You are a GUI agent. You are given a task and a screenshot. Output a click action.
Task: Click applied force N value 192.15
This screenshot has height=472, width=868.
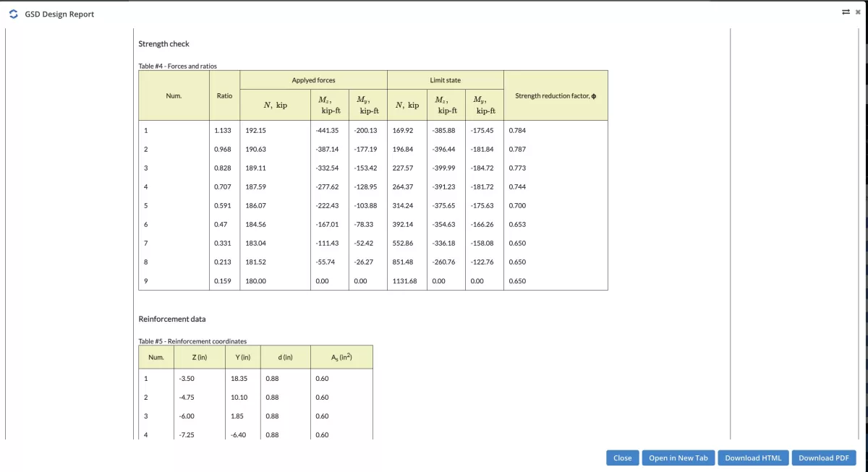click(255, 130)
